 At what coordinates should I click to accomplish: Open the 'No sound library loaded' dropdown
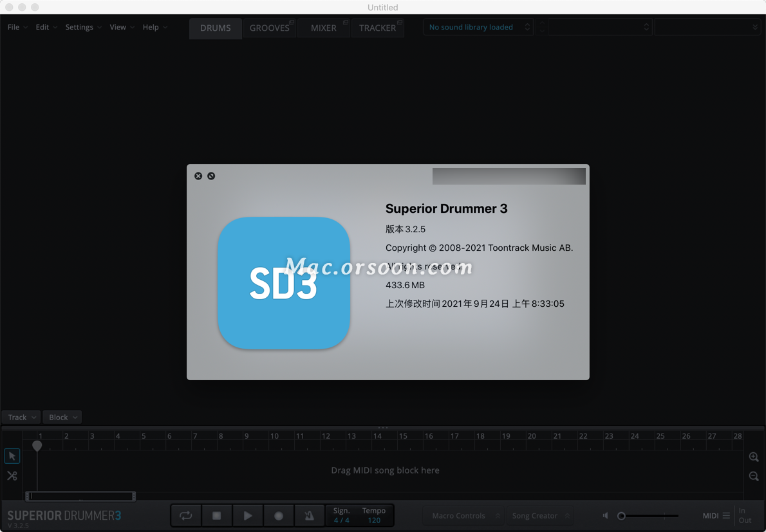pyautogui.click(x=478, y=27)
